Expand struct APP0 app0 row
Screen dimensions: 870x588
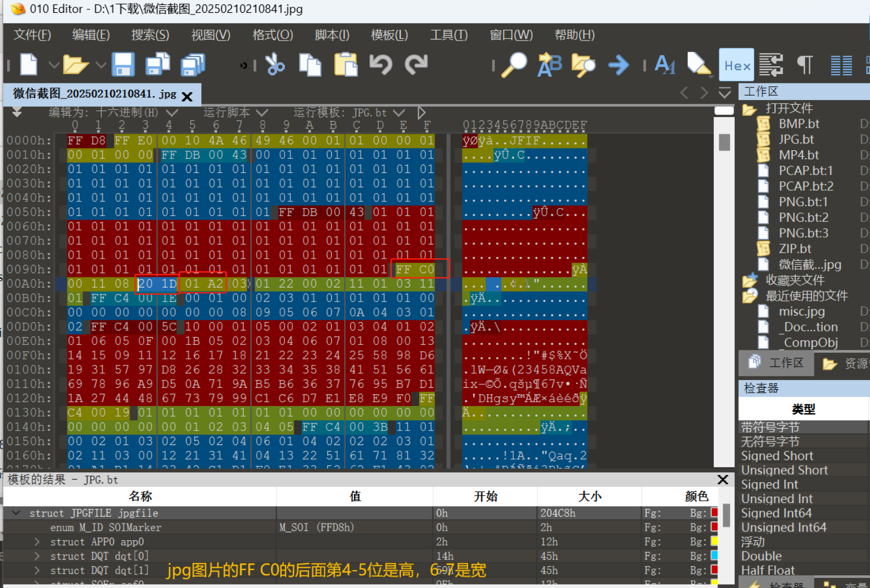click(x=37, y=542)
